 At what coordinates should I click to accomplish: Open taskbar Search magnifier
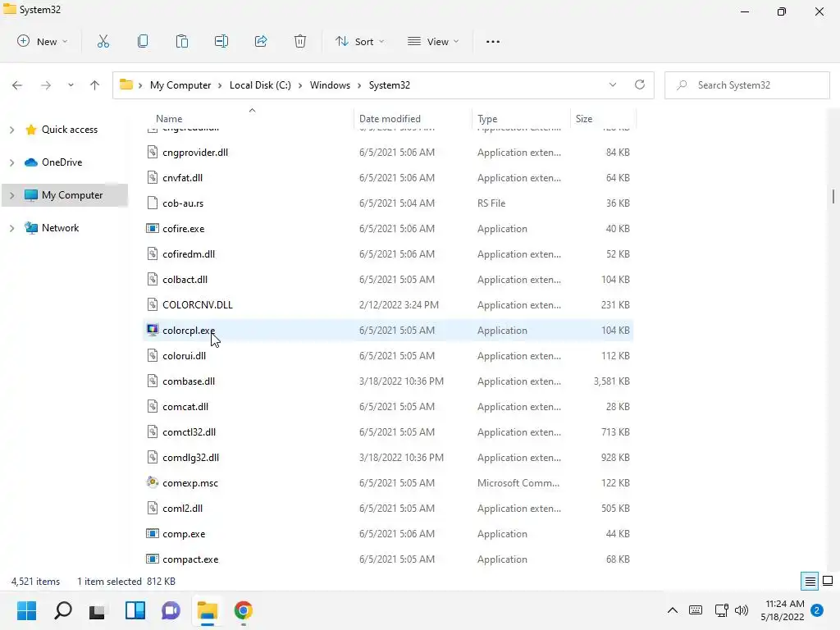(62, 610)
